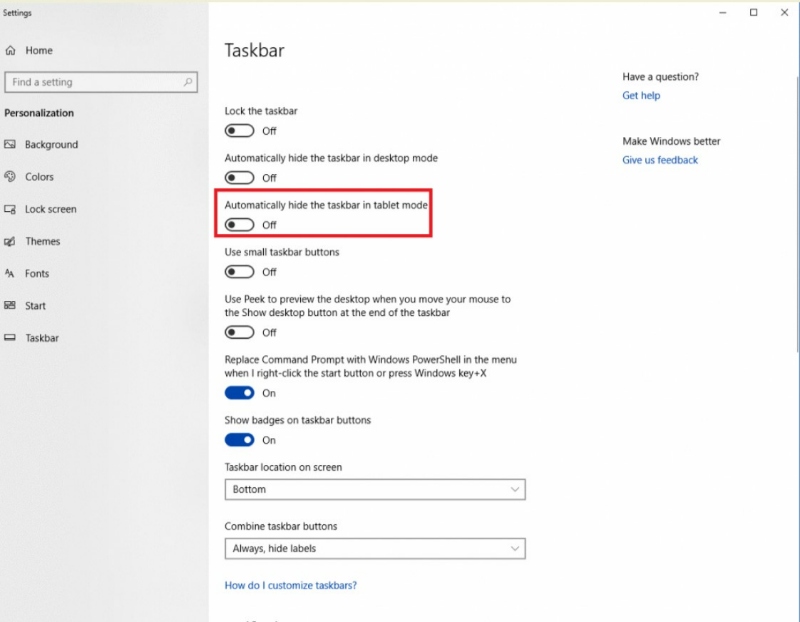Image resolution: width=800 pixels, height=622 pixels.
Task: Close the Settings window
Action: 784,12
